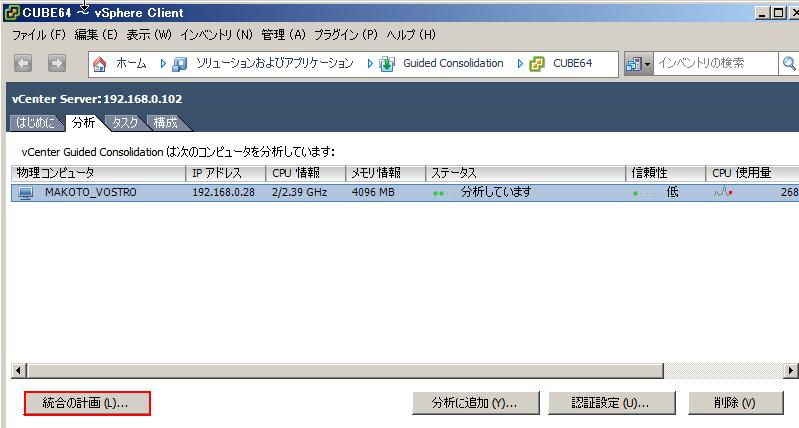Click confidence value 低
The width and height of the screenshot is (799, 428).
coord(673,192)
